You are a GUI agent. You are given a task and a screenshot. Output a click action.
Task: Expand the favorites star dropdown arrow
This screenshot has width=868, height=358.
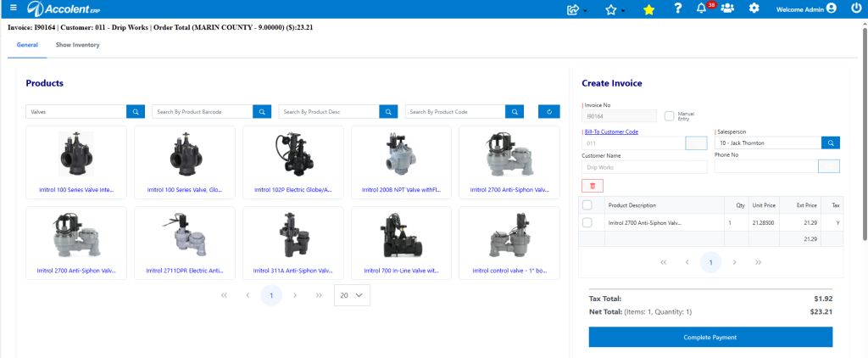(623, 10)
